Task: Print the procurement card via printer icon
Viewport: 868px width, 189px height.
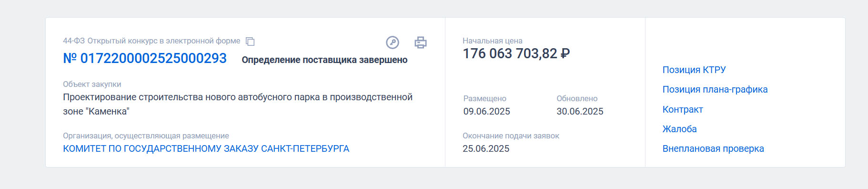Action: (421, 42)
